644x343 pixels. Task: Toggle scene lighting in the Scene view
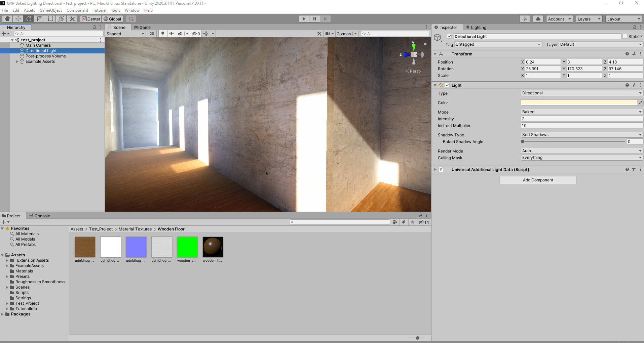coord(163,34)
